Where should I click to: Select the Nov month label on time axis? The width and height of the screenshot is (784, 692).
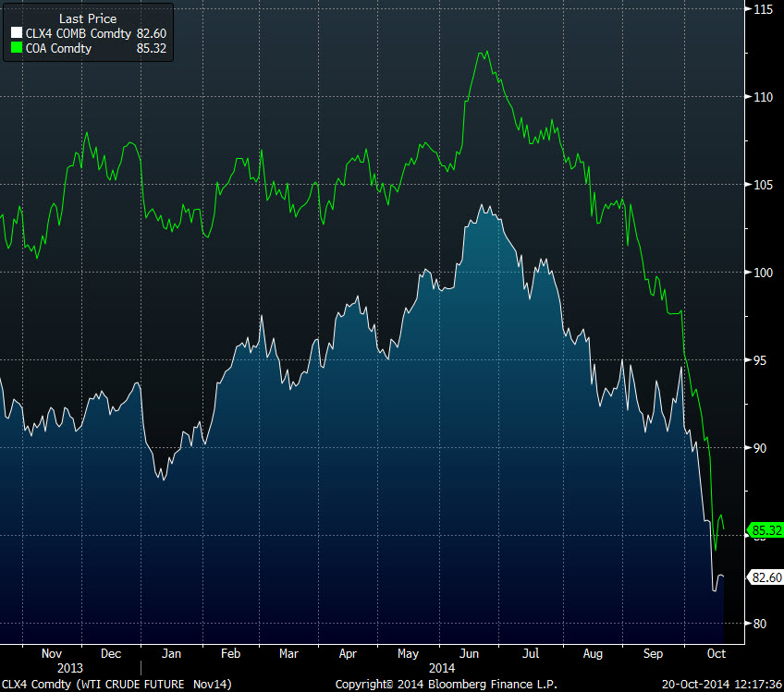point(50,653)
